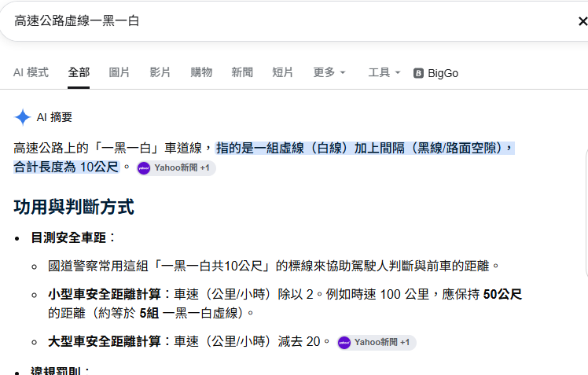The height and width of the screenshot is (375, 588).
Task: Click the bullet text 目測安全車距
Action: pos(68,237)
